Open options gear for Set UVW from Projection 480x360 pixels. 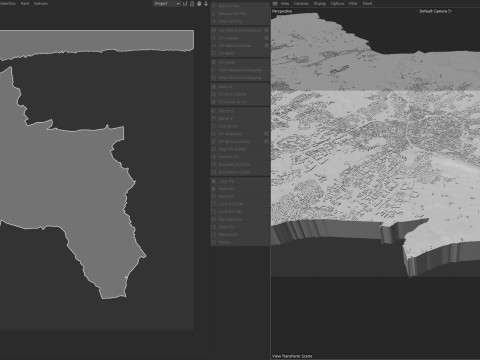(x=266, y=30)
